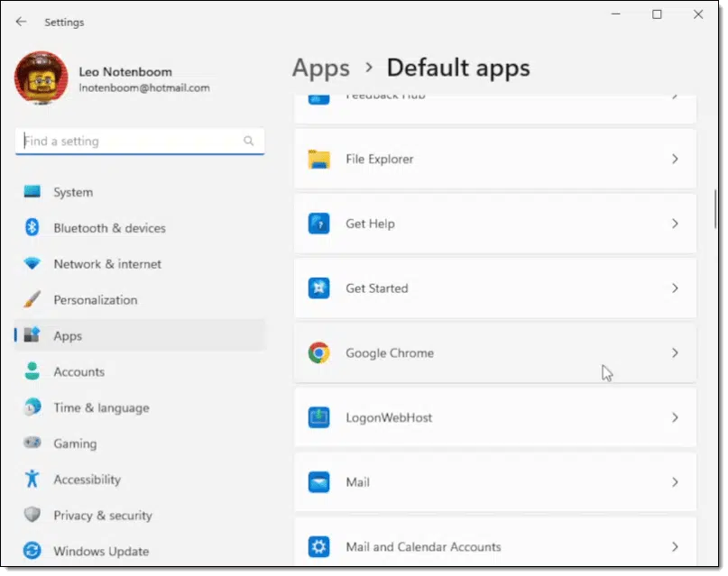Click the Mail envelope icon
The height and width of the screenshot is (576, 728).
pyautogui.click(x=319, y=483)
